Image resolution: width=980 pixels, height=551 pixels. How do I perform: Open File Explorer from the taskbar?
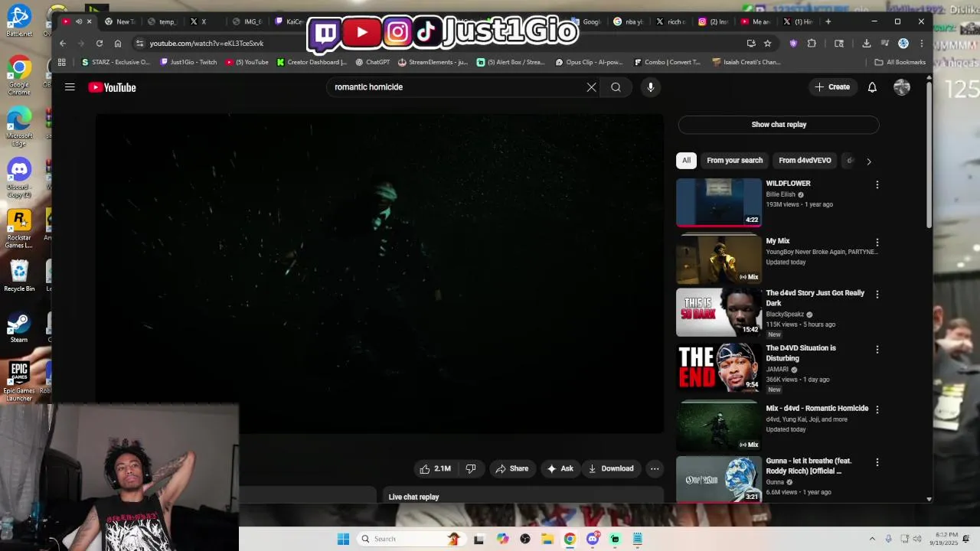click(547, 539)
